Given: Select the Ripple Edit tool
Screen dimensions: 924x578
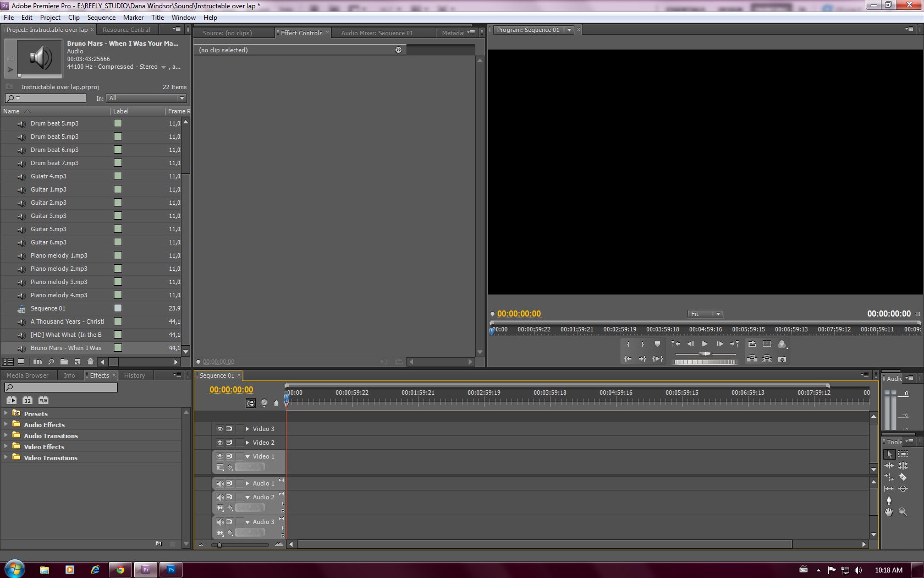Looking at the screenshot, I should [889, 466].
